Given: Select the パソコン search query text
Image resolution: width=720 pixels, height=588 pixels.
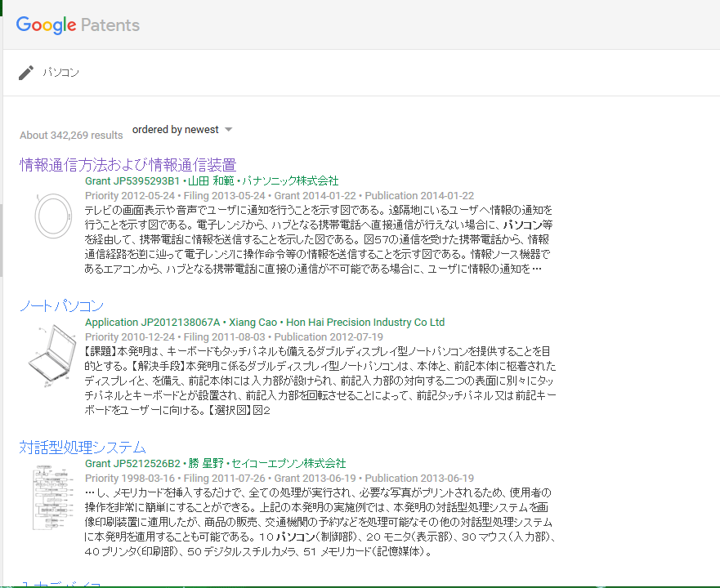Looking at the screenshot, I should pos(61,73).
